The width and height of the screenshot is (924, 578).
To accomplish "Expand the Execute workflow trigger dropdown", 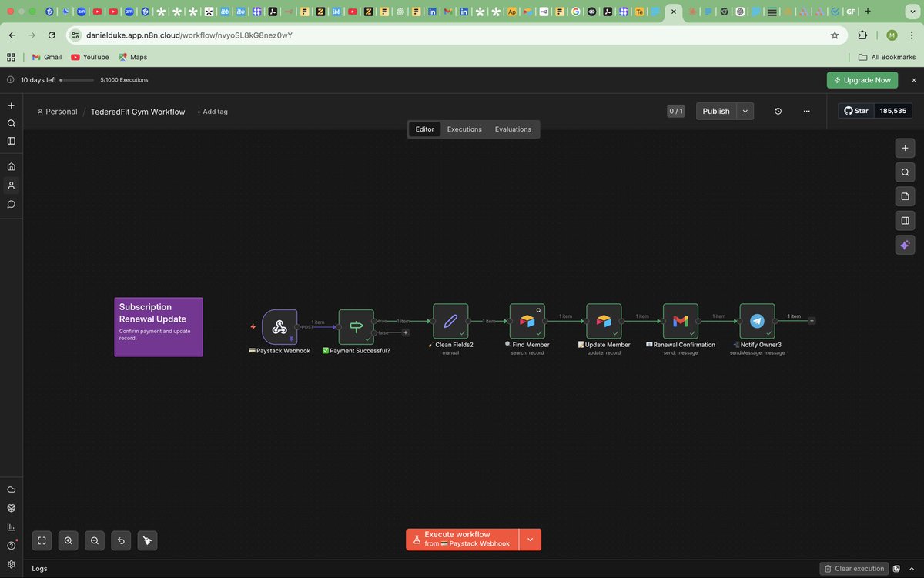I will pyautogui.click(x=531, y=540).
